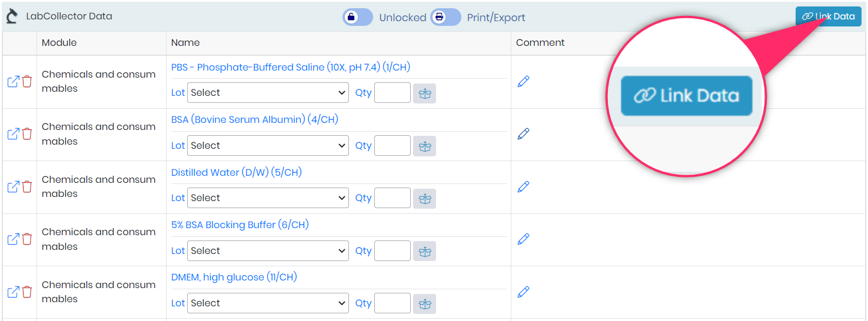868x321 pixels.
Task: Open Lot dropdown for PBS
Action: (268, 93)
